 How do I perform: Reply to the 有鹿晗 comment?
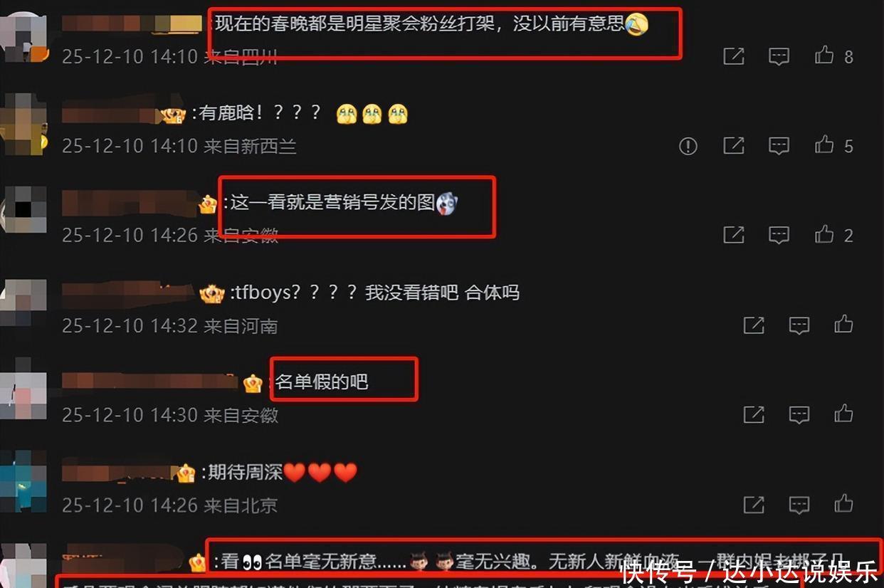point(779,146)
